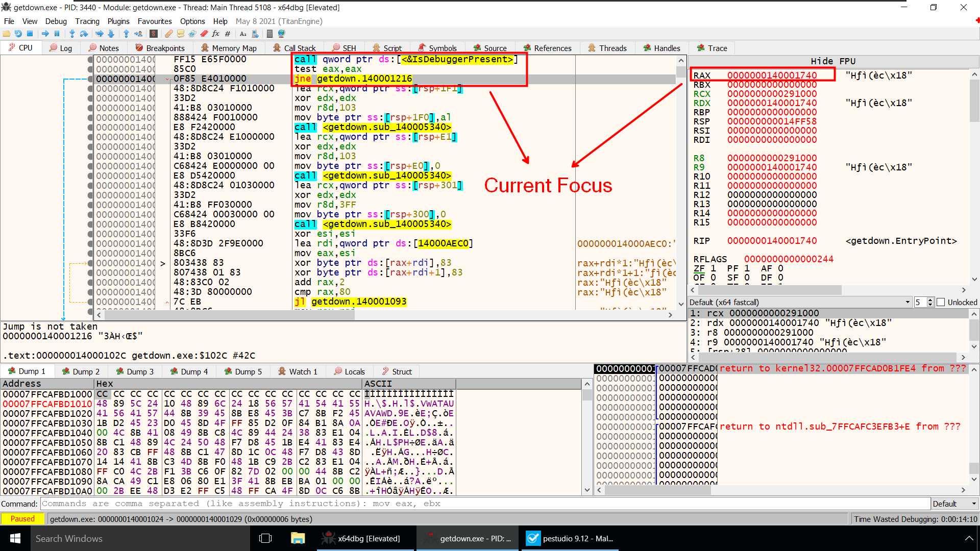Open the calling convention dropdown
The height and width of the screenshot is (551, 980).
(x=800, y=302)
